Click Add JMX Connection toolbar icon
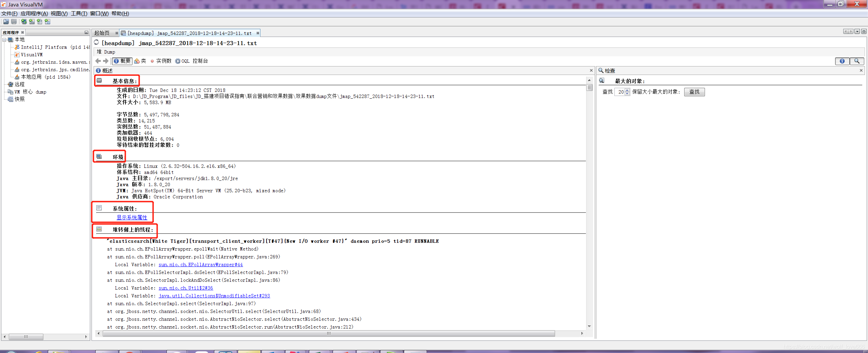 coord(32,22)
